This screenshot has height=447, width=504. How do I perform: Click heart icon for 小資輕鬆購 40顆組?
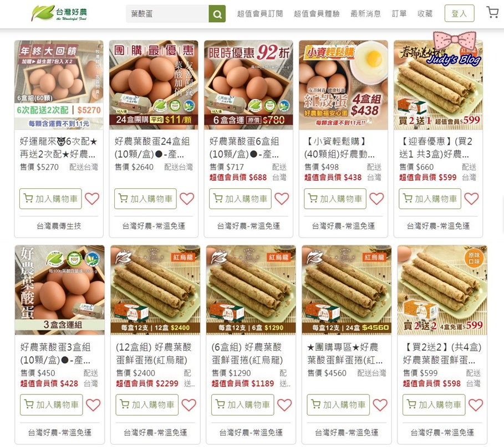click(376, 199)
